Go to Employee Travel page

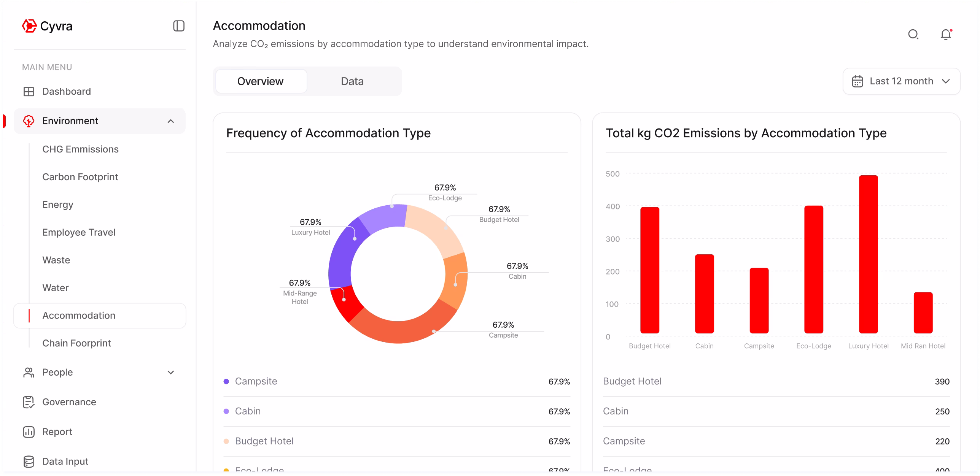[79, 233]
